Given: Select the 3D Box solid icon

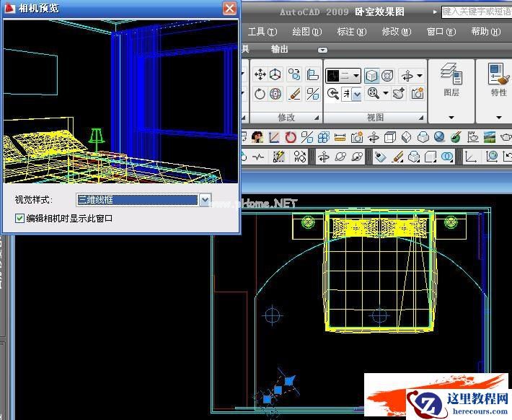Looking at the screenshot, I should pos(390,137).
